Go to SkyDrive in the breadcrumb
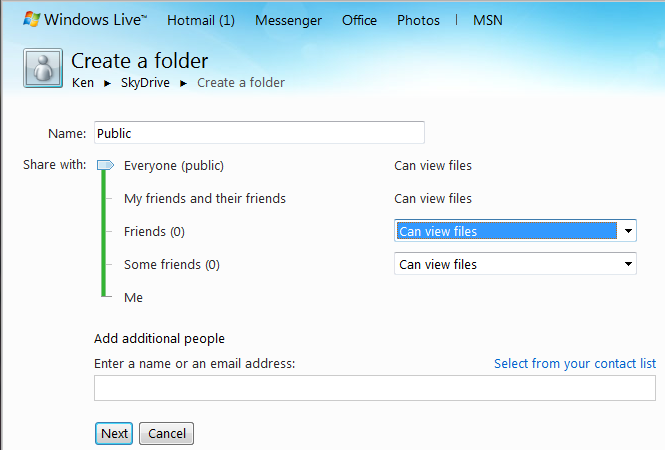 pyautogui.click(x=145, y=82)
